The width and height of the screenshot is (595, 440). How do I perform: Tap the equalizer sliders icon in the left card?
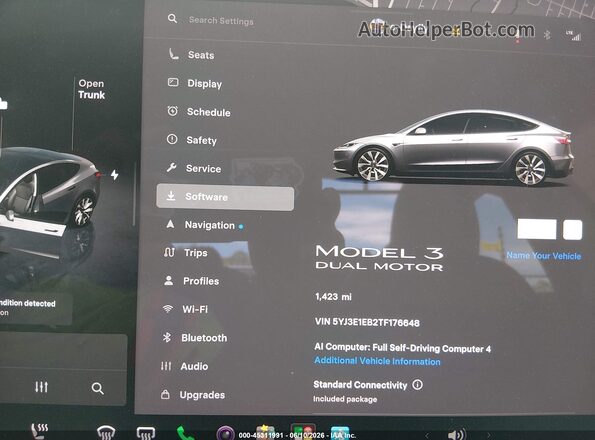point(41,387)
